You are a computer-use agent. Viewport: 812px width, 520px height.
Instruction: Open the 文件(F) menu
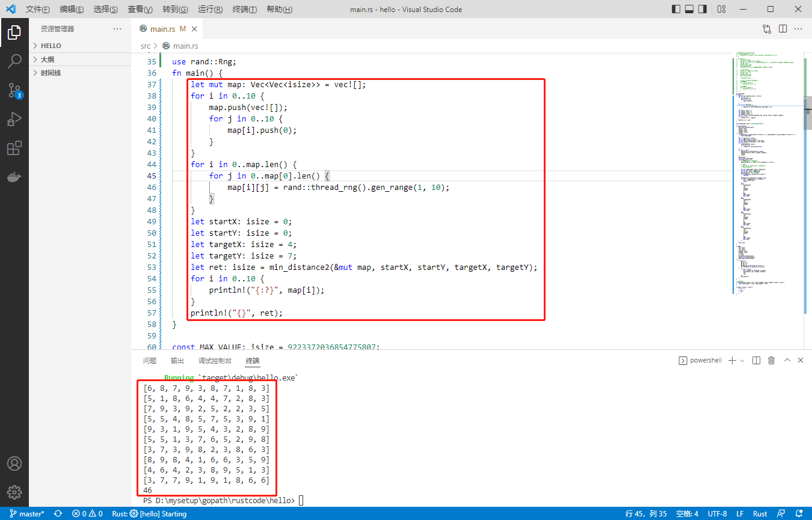[38, 10]
